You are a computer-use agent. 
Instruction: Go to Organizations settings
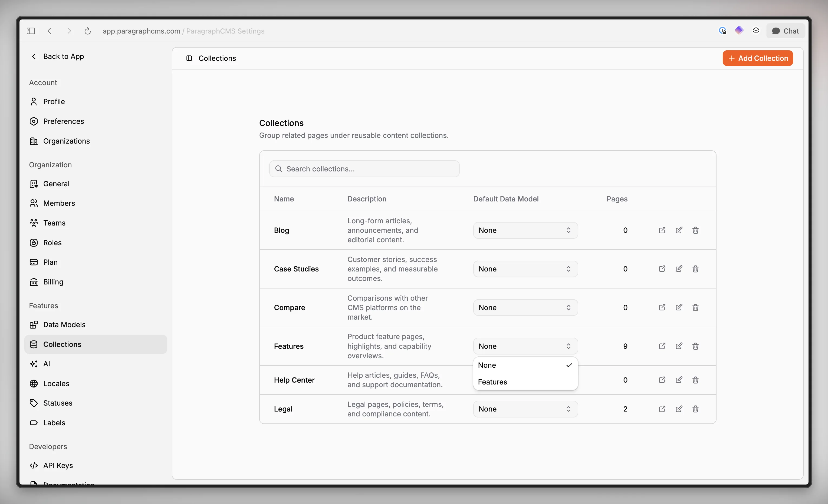pyautogui.click(x=96, y=141)
